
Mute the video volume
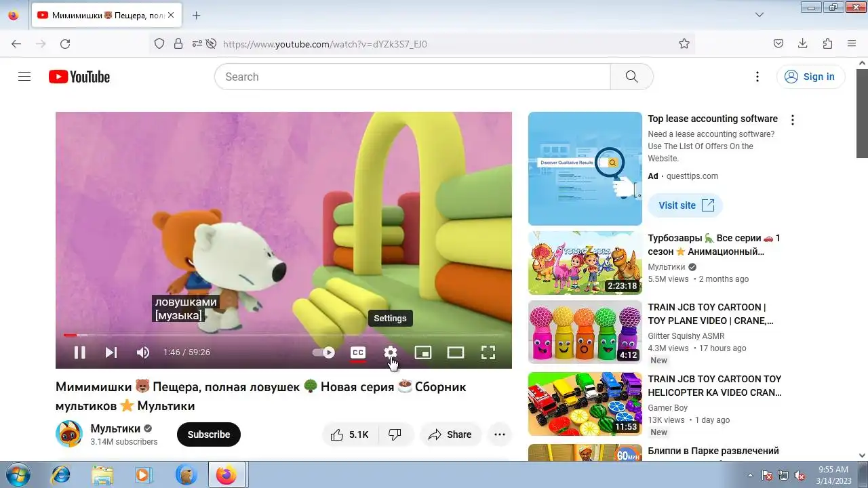point(143,352)
